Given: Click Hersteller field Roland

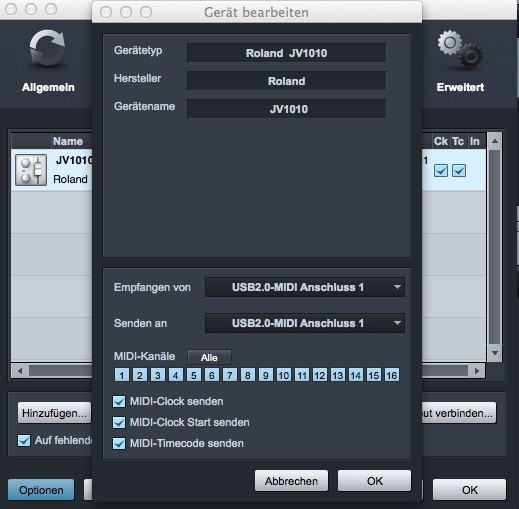Looking at the screenshot, I should tap(287, 81).
